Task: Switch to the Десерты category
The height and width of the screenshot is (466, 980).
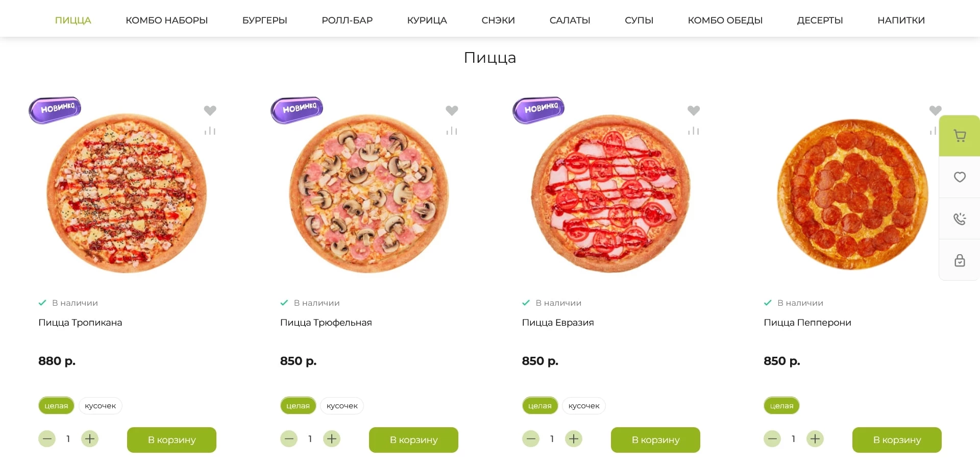Action: (820, 20)
